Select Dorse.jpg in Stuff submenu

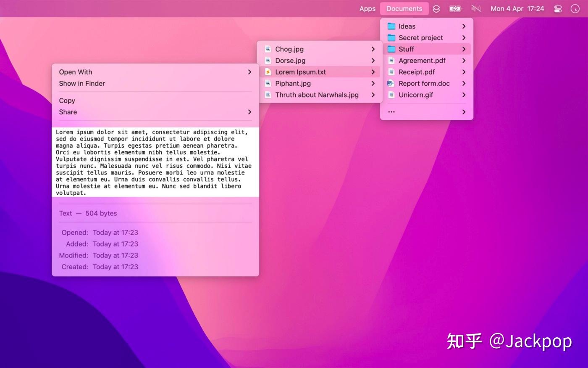[320, 61]
